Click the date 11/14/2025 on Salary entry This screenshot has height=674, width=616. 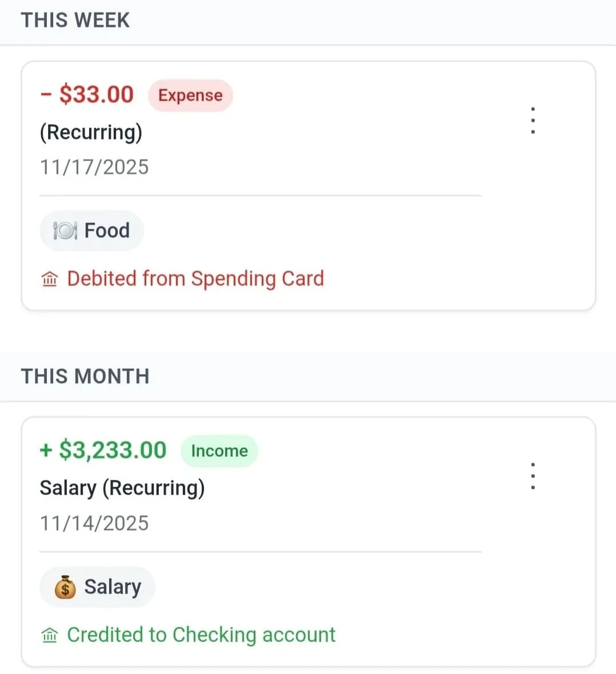(x=94, y=522)
